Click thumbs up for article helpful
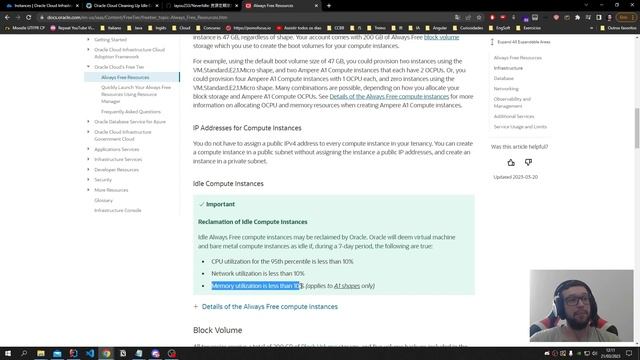Viewport: 640px width, 360px height. click(x=511, y=162)
